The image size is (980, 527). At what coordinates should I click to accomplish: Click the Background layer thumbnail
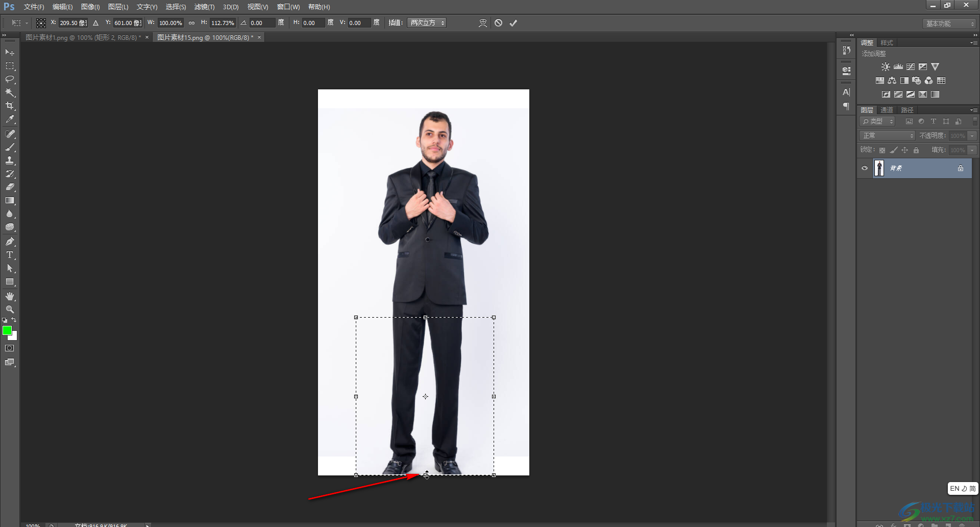879,168
